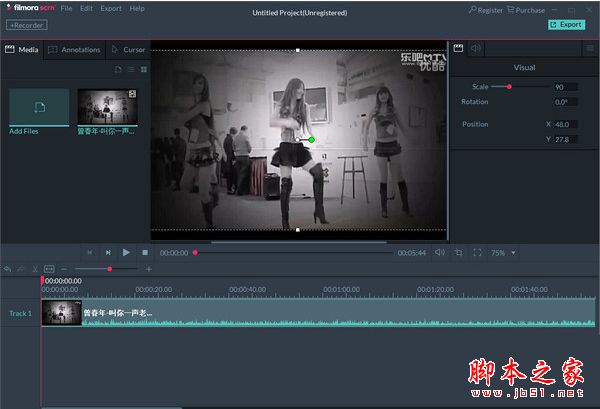The width and height of the screenshot is (600, 409).
Task: Click the Scale value field showing 90
Action: pos(566,87)
